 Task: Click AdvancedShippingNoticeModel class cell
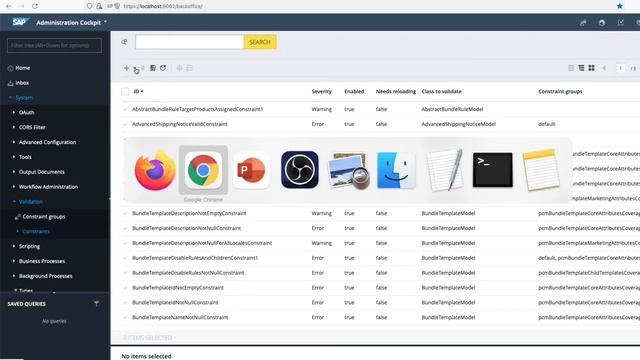point(458,124)
